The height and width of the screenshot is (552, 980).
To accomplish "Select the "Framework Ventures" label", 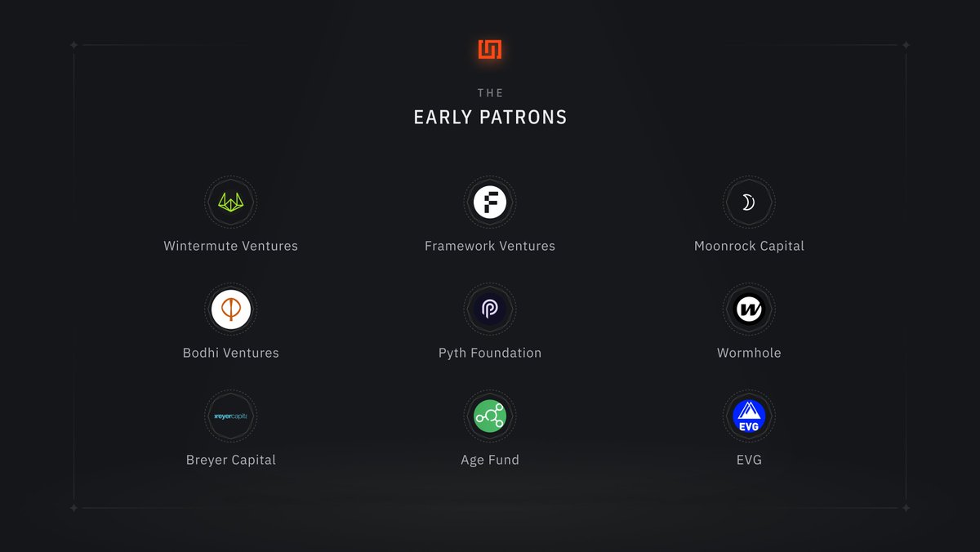I will click(x=490, y=246).
